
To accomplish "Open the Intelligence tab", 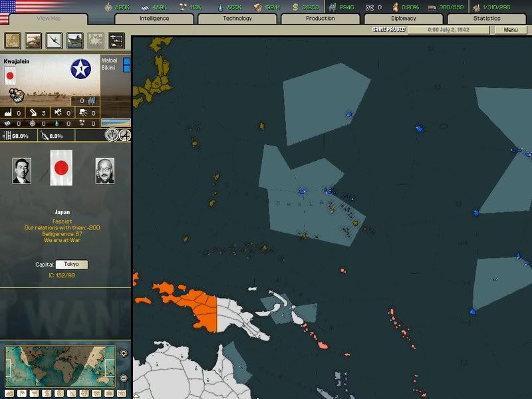I will pyautogui.click(x=154, y=19).
